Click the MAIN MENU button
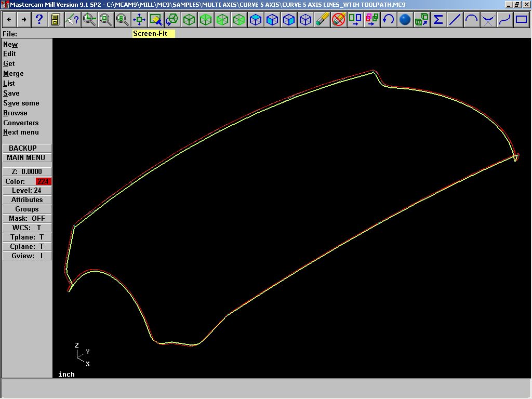 pos(27,158)
